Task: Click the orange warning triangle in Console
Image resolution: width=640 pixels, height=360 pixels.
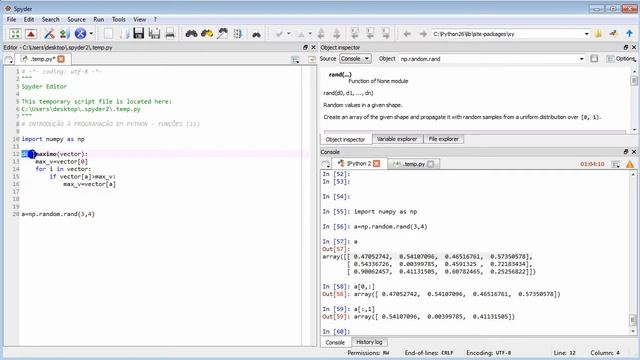Action: click(630, 164)
